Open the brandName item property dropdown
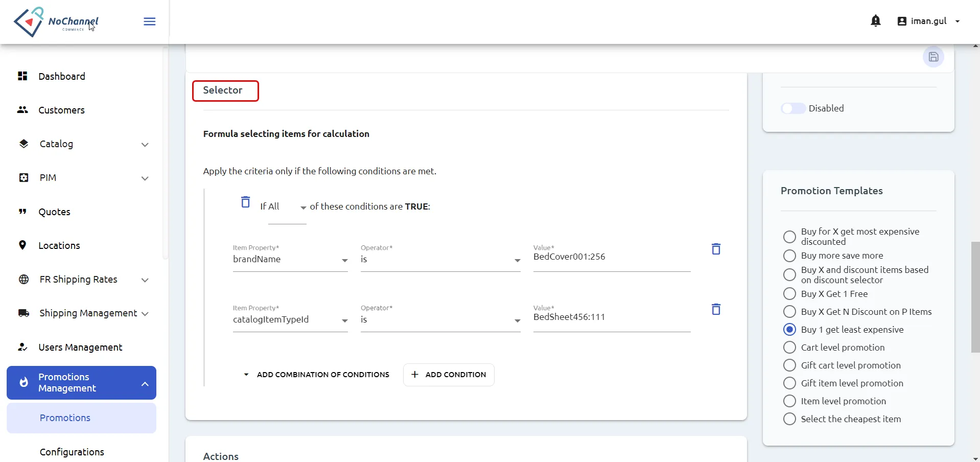 coord(290,260)
